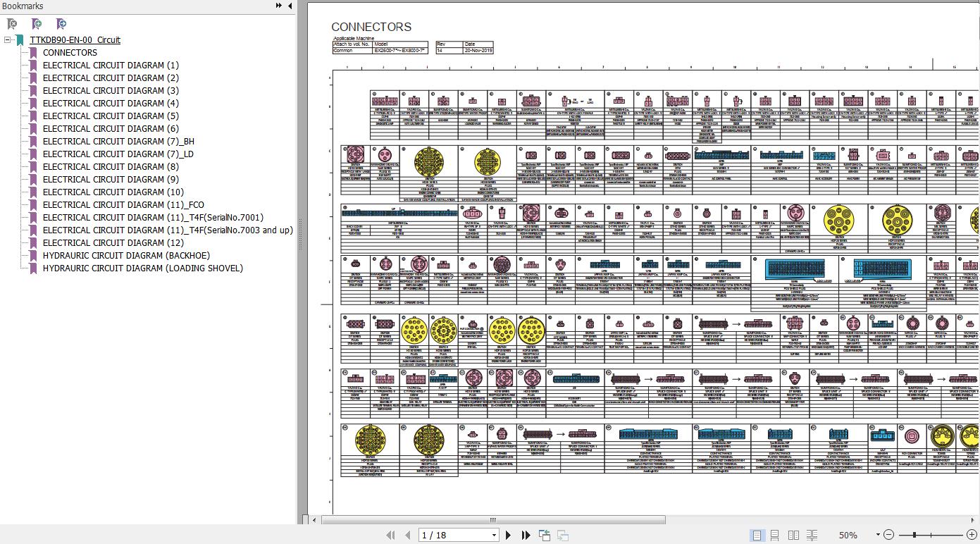980x544 pixels.
Task: Collapse the TTKDB90-EN-00 Circuit bookmark tree
Action: pyautogui.click(x=8, y=40)
